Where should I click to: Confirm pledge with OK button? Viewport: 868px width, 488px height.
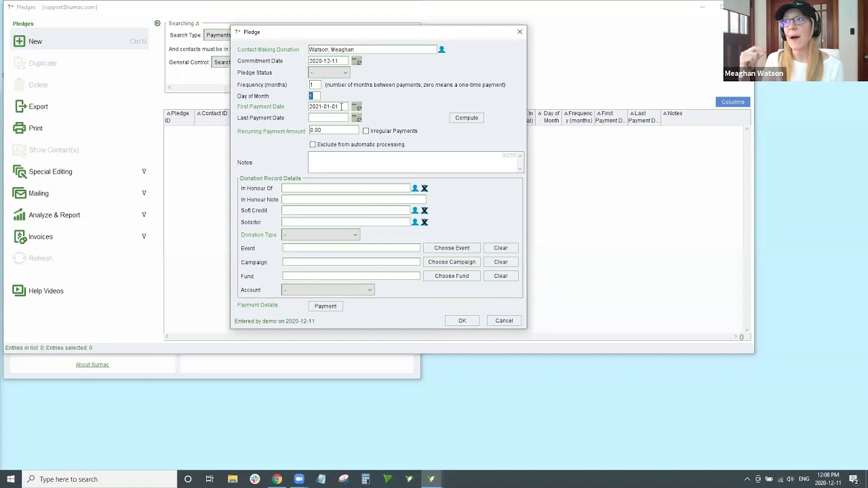(x=462, y=321)
